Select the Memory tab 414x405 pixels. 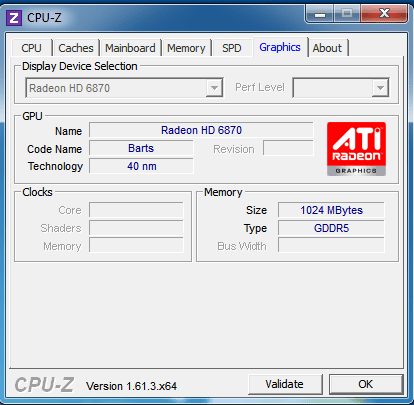pyautogui.click(x=186, y=48)
